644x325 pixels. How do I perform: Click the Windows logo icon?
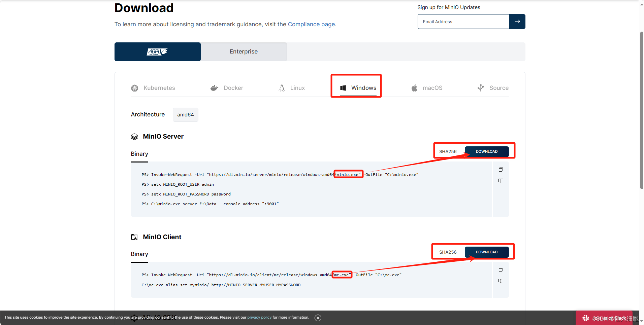(x=343, y=88)
